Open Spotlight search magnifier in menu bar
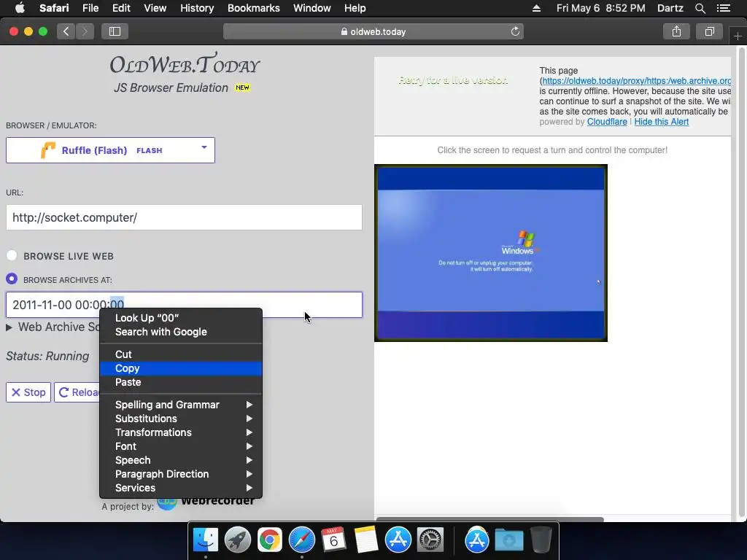The image size is (747, 560). coord(700,8)
